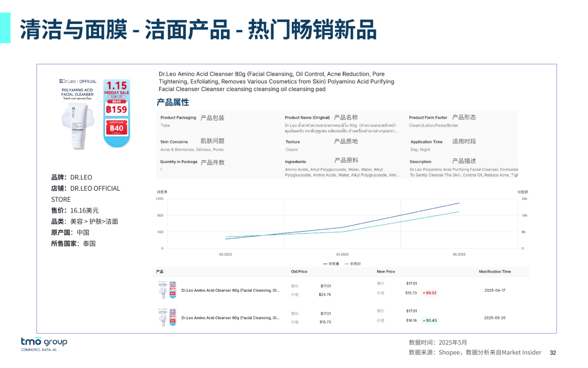The width and height of the screenshot is (588, 368).
Task: Click the 数据时间：2025年5月 footer note
Action: 438,342
